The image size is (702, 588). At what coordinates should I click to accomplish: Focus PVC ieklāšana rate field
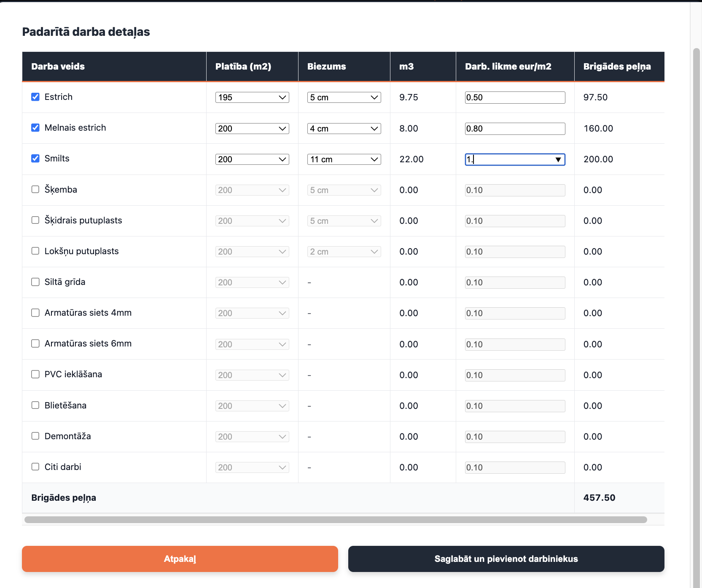point(515,375)
